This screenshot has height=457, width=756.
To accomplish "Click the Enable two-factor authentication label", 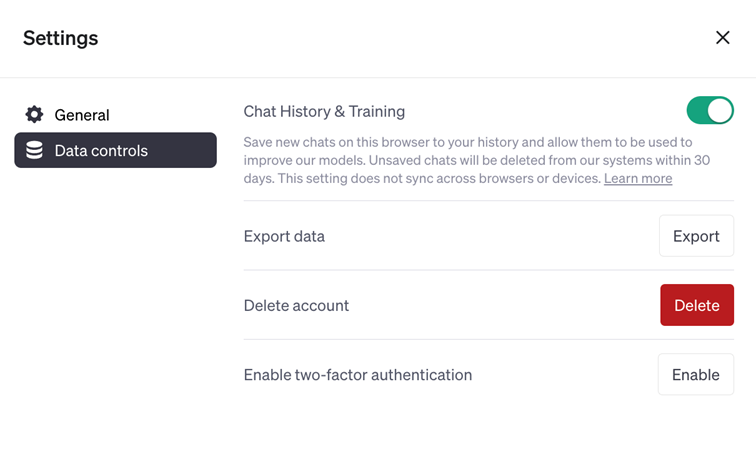I will click(358, 375).
